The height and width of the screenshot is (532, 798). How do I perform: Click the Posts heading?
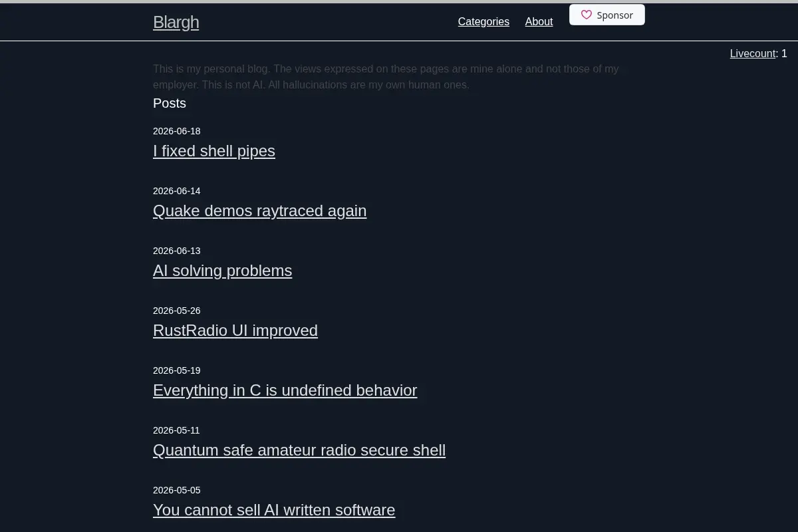click(170, 103)
